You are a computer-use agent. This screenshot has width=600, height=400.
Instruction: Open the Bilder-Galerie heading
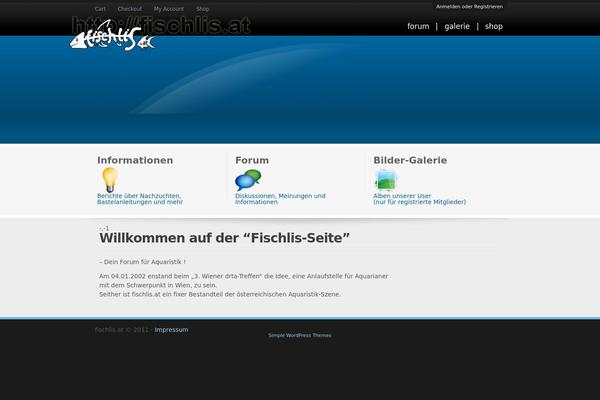tap(410, 160)
